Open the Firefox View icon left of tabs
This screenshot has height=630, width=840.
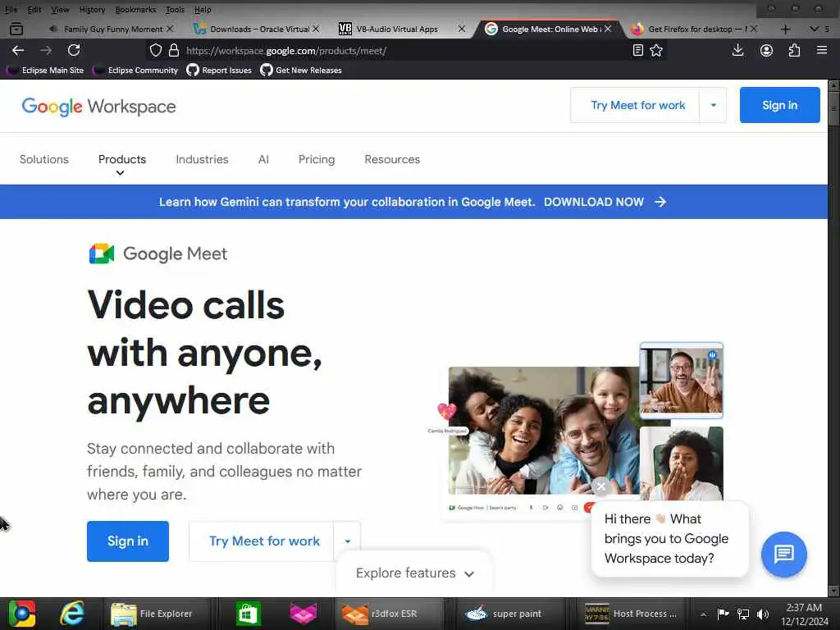click(x=16, y=29)
